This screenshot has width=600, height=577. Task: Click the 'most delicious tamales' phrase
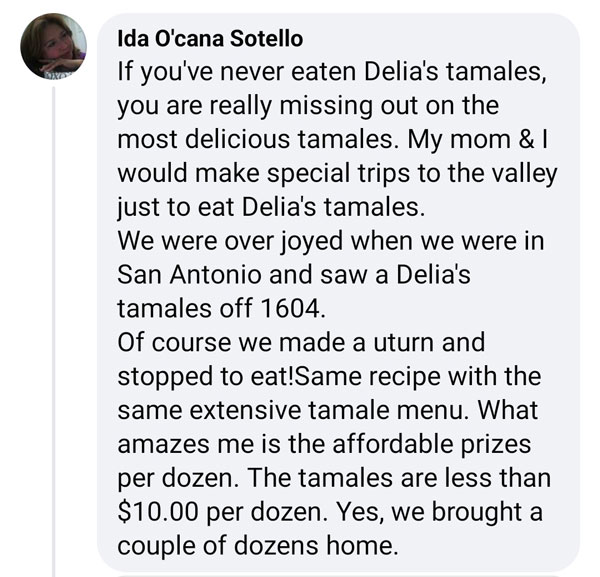pos(255,139)
